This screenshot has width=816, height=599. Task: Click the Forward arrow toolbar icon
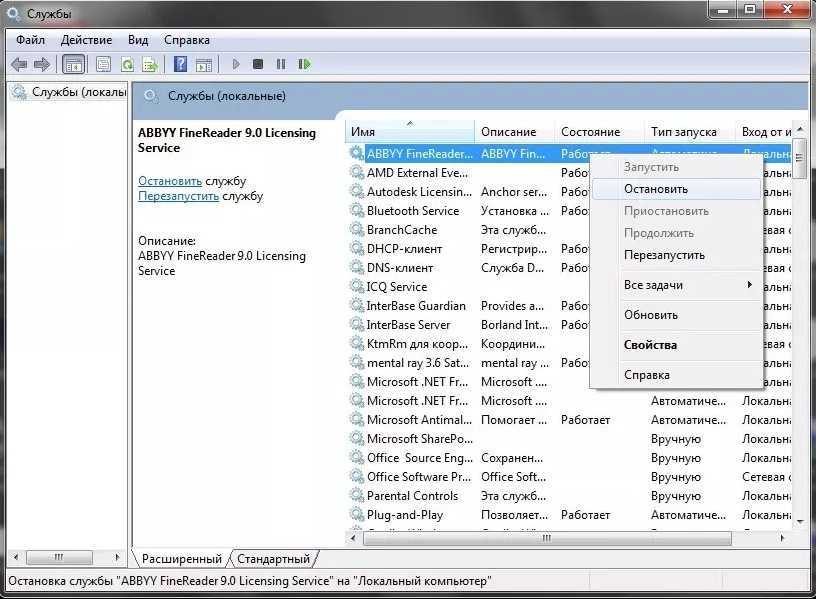[42, 64]
